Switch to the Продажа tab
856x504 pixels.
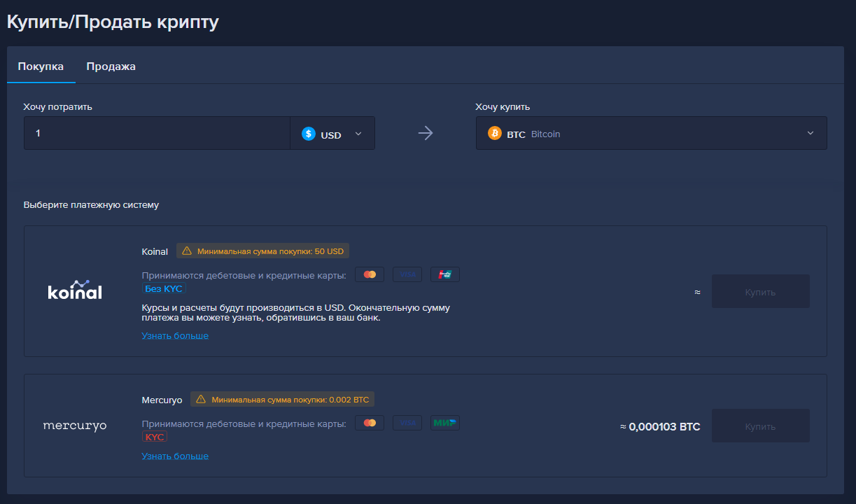click(111, 66)
